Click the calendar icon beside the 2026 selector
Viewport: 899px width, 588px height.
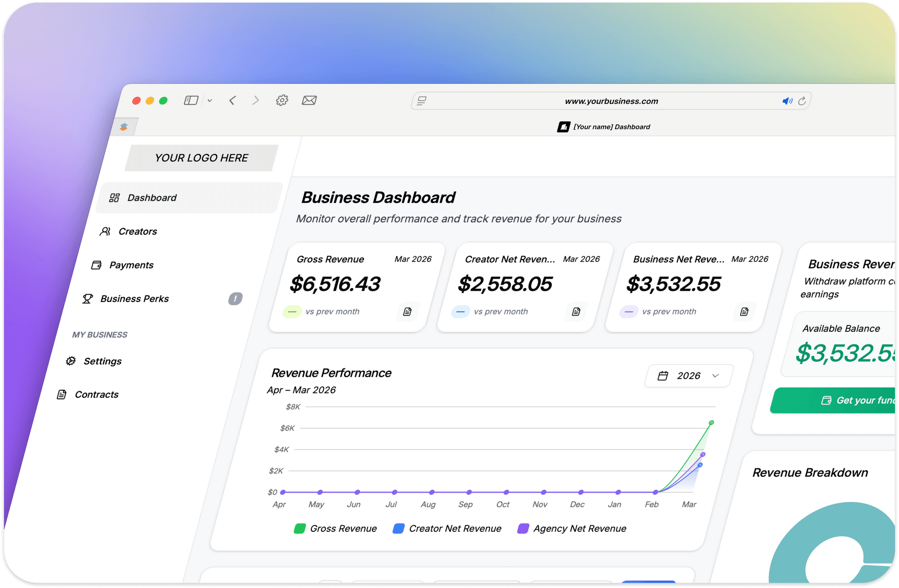click(663, 375)
